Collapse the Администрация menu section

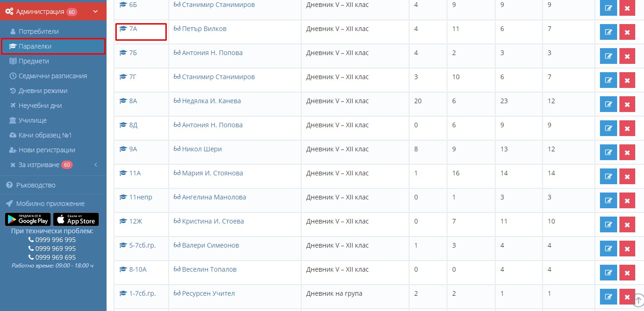coord(95,12)
